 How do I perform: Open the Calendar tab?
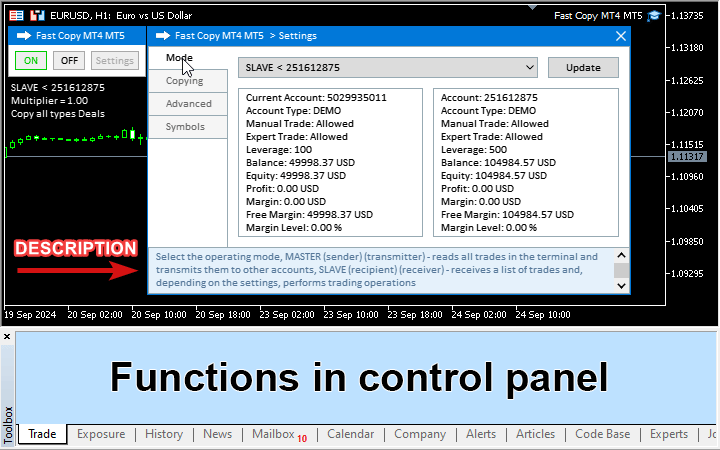[x=351, y=434]
